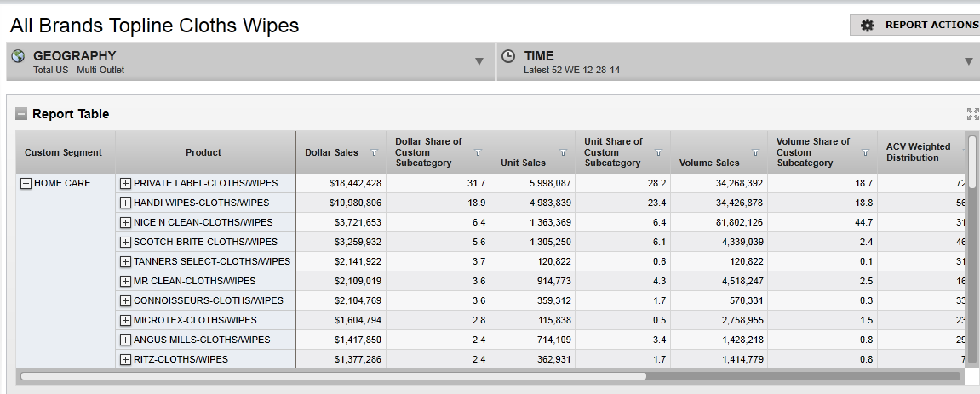Click the horizontal scrollbar under the table

pyautogui.click(x=332, y=375)
